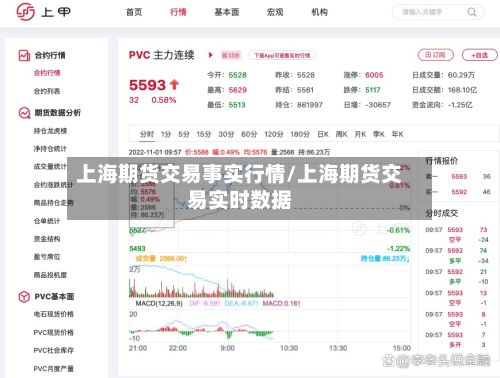The width and height of the screenshot is (500, 378).
Task: Open PVC社会库存 in sidebar
Action: pyautogui.click(x=54, y=350)
